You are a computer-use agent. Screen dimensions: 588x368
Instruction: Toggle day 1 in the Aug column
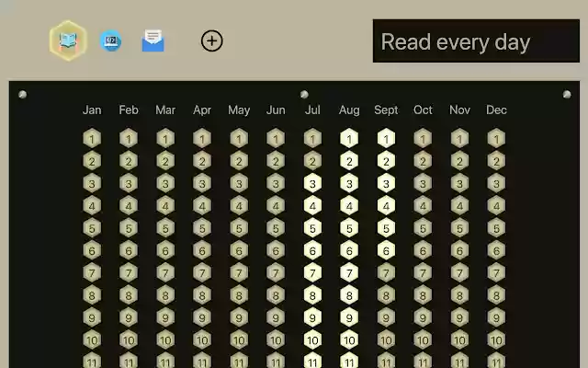click(349, 139)
